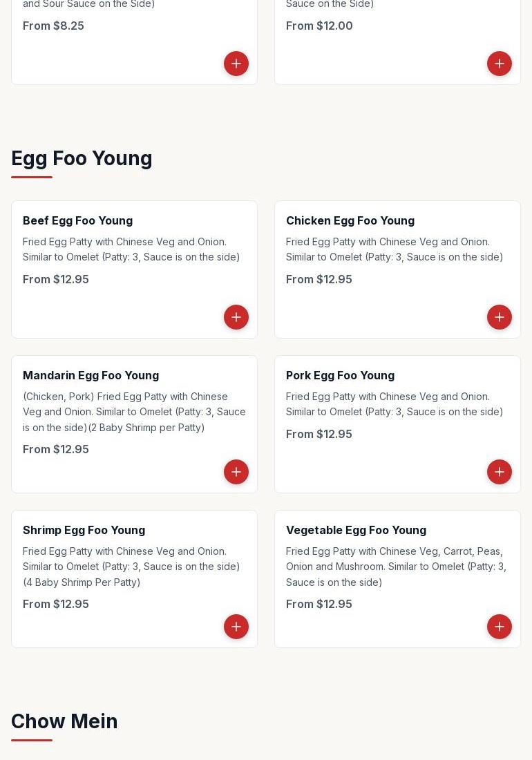Click the Egg Foo Young section heading
532x760 pixels.
coord(82,158)
